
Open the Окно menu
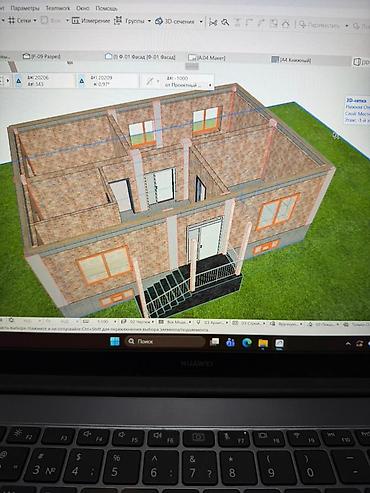(x=83, y=8)
